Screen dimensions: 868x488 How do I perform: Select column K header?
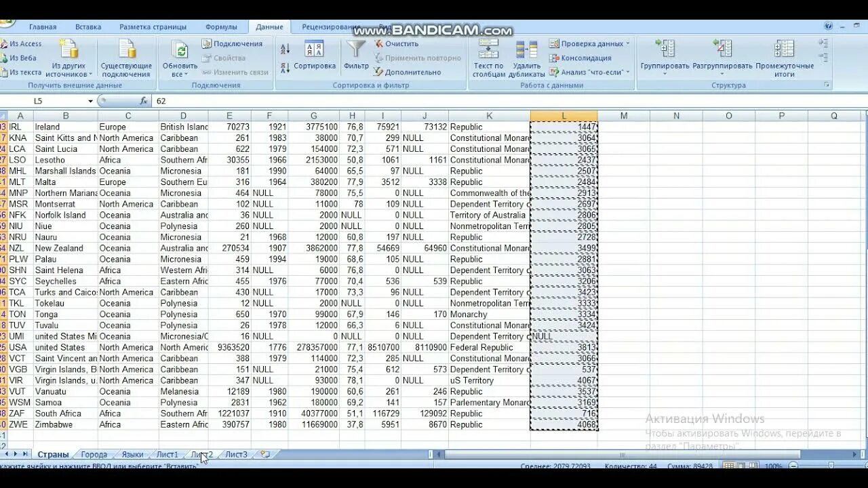pos(489,116)
